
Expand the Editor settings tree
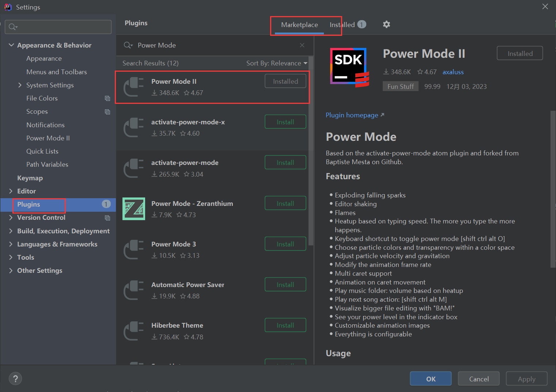click(x=11, y=191)
